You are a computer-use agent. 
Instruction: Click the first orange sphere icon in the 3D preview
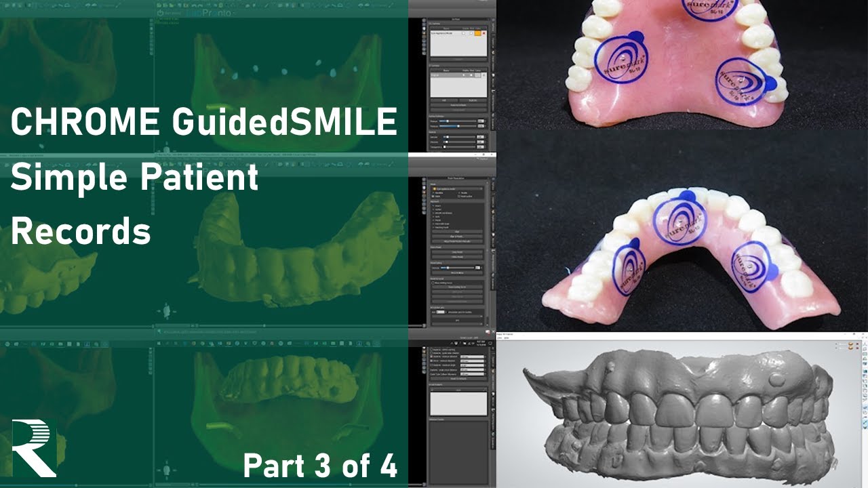coord(850,344)
